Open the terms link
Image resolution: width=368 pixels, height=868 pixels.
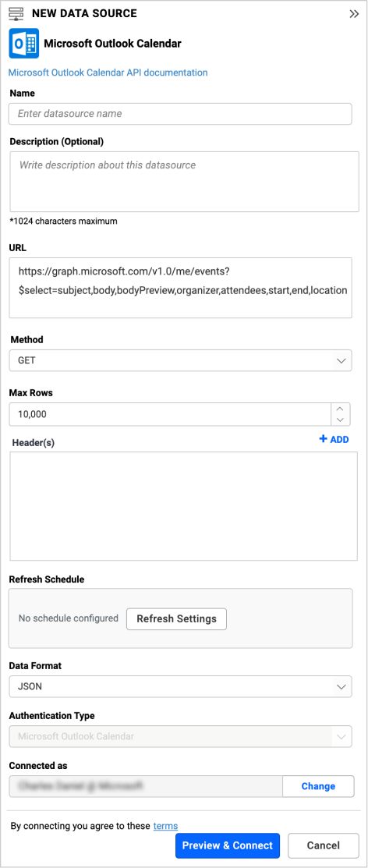coord(165,826)
